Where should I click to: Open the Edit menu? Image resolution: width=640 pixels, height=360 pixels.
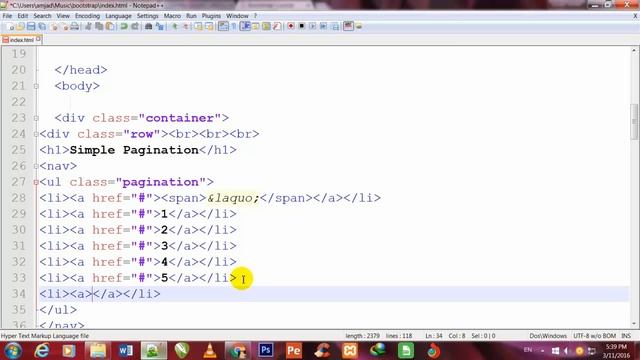pos(22,16)
